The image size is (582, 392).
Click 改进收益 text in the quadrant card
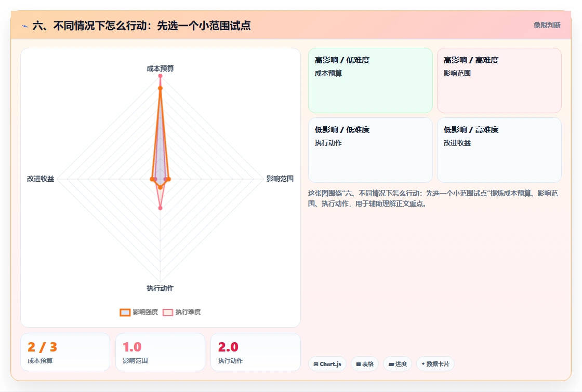tap(457, 143)
